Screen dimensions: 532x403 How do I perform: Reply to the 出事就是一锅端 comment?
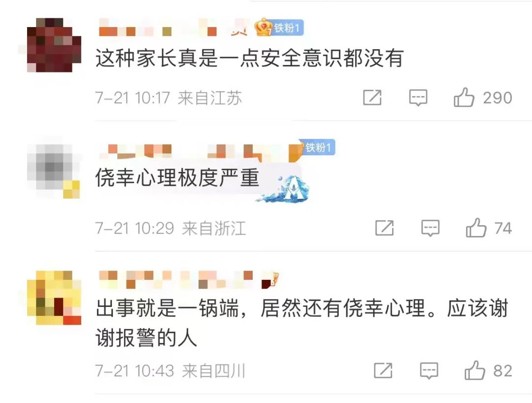[429, 370]
